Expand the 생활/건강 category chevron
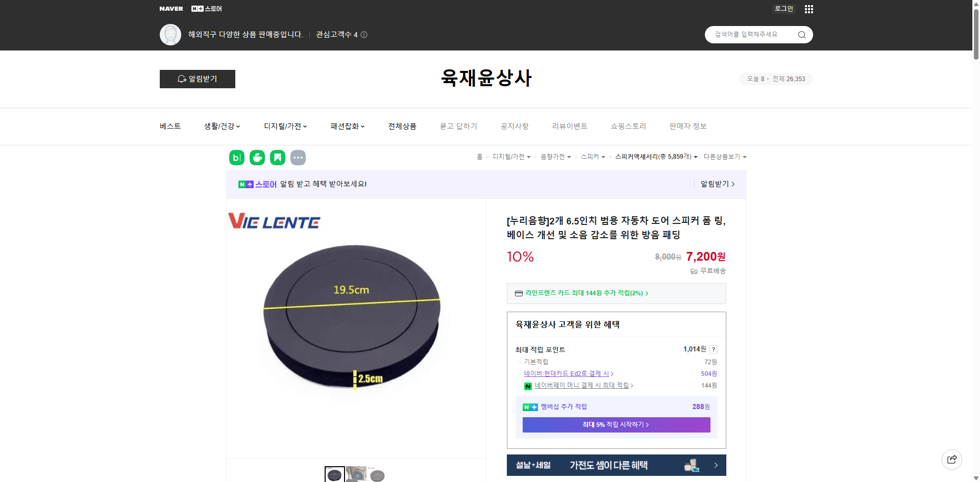 pyautogui.click(x=239, y=126)
